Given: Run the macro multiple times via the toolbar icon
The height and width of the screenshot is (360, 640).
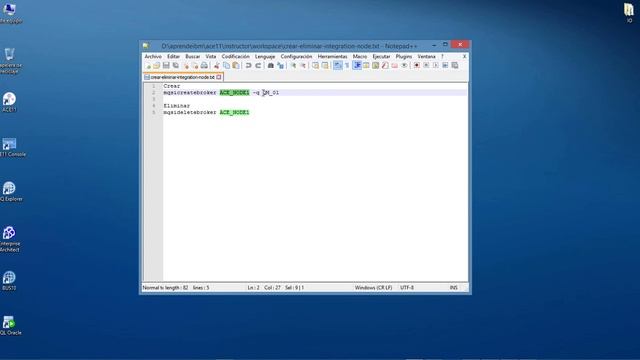Looking at the screenshot, I should click(445, 66).
